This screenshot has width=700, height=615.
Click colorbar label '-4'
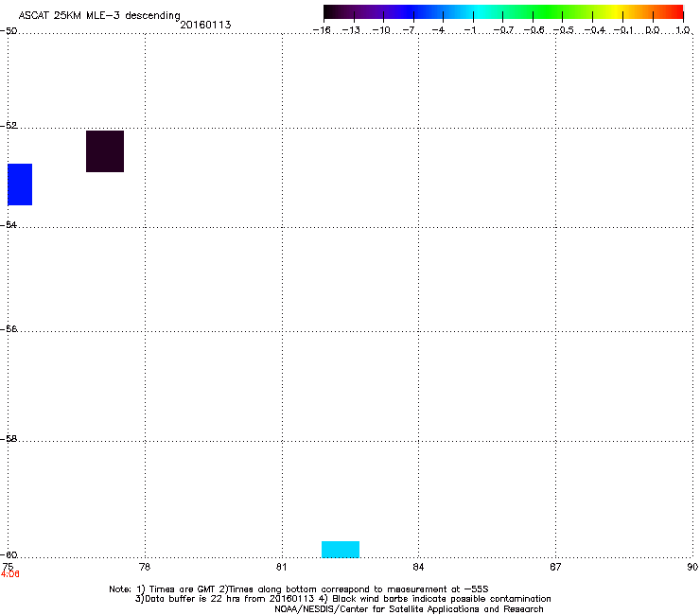pos(438,30)
